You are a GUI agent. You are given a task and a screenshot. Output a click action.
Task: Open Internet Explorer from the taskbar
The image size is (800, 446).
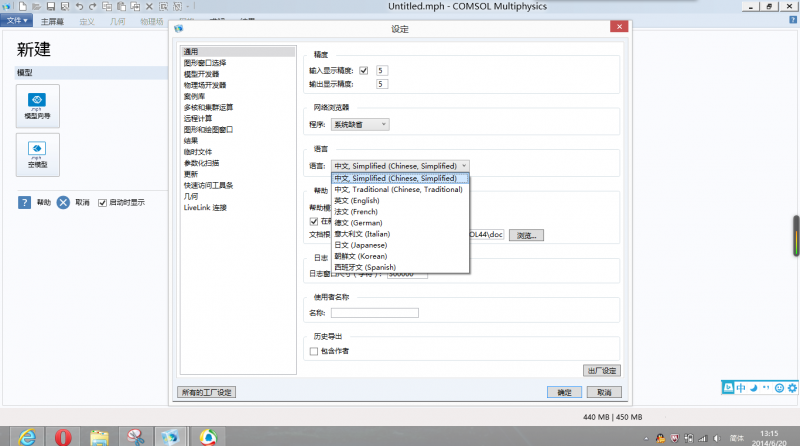pos(27,437)
